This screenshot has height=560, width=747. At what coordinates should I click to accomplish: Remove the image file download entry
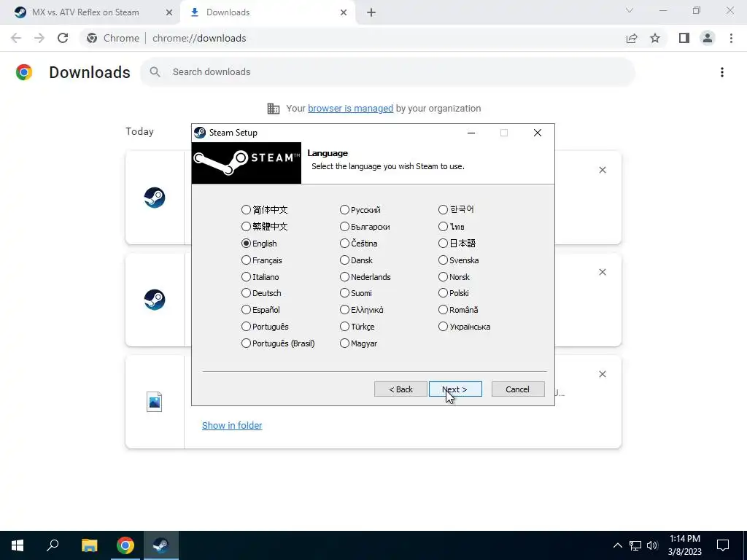pos(603,374)
